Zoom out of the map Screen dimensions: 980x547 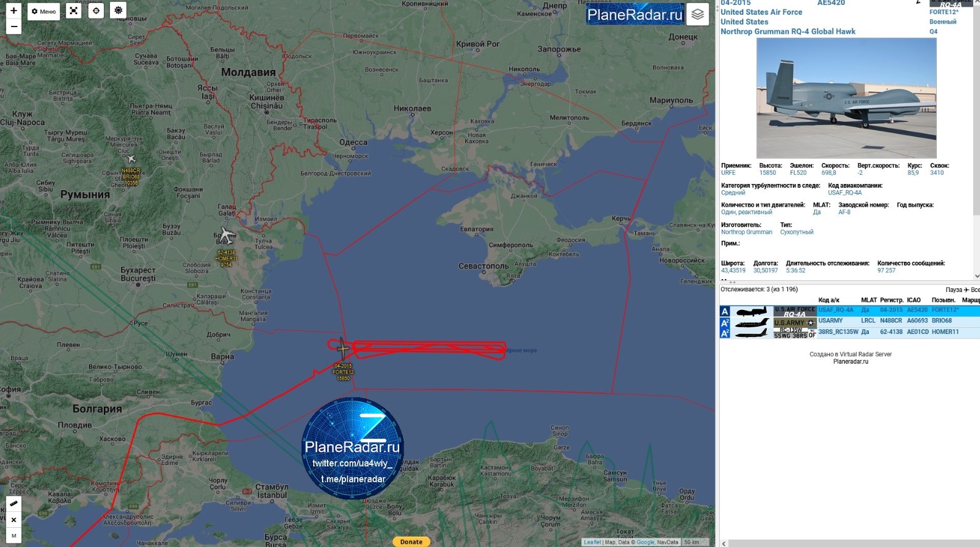[14, 27]
